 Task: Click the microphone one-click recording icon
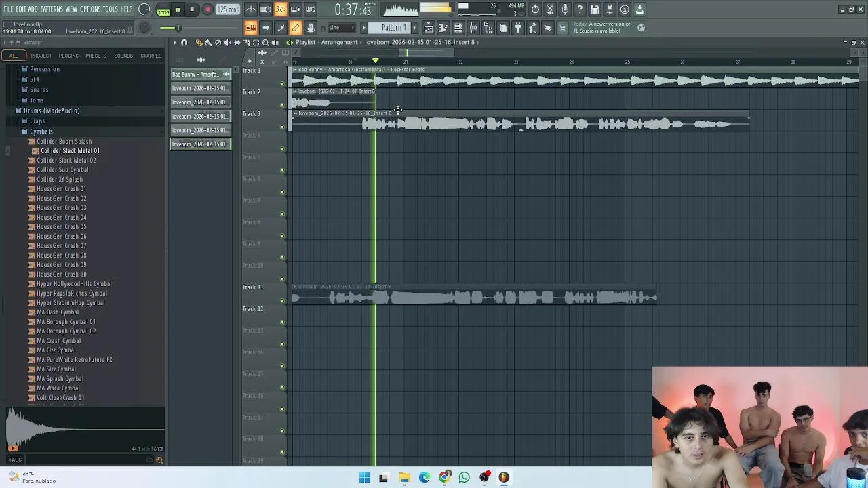point(565,9)
